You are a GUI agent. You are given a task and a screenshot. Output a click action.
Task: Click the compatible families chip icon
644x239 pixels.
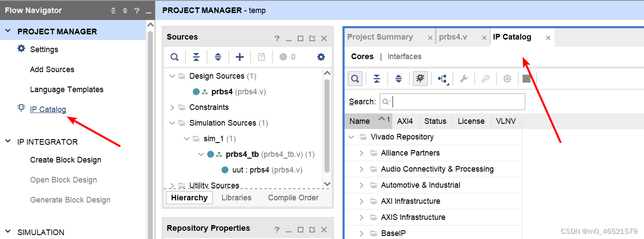click(507, 79)
